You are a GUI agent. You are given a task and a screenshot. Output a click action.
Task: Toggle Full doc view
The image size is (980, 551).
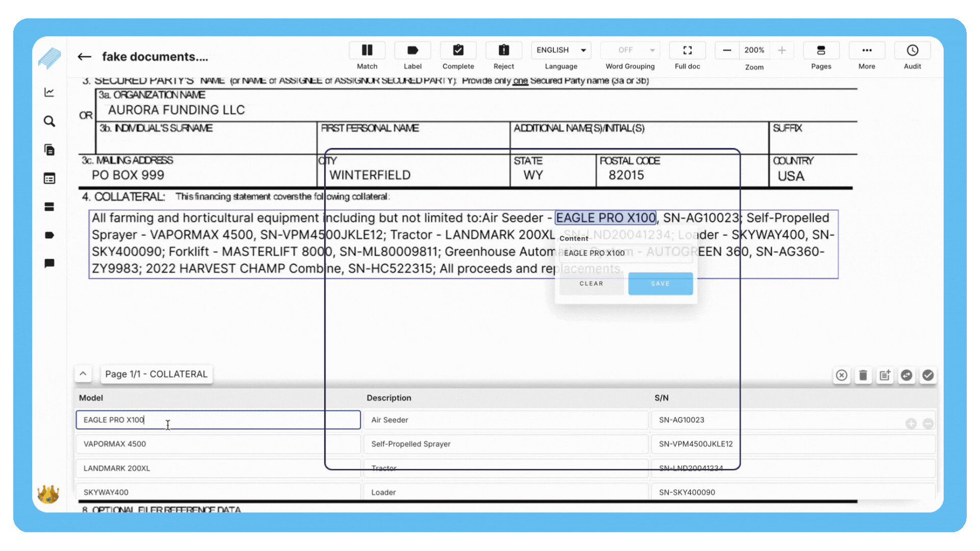pyautogui.click(x=688, y=50)
